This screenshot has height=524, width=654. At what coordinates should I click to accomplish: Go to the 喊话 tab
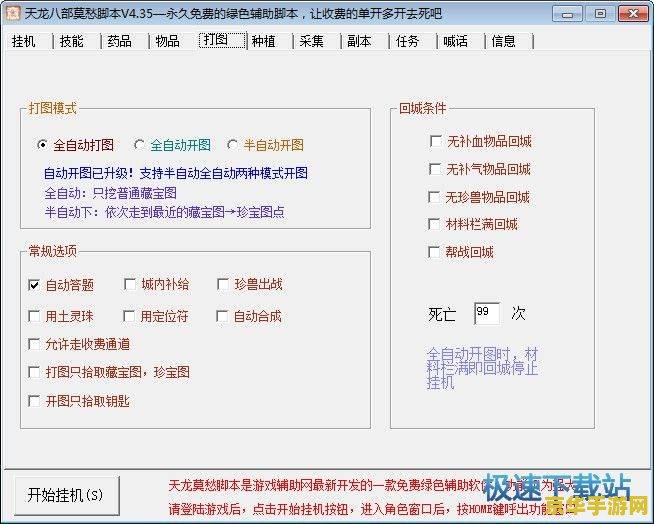(455, 41)
